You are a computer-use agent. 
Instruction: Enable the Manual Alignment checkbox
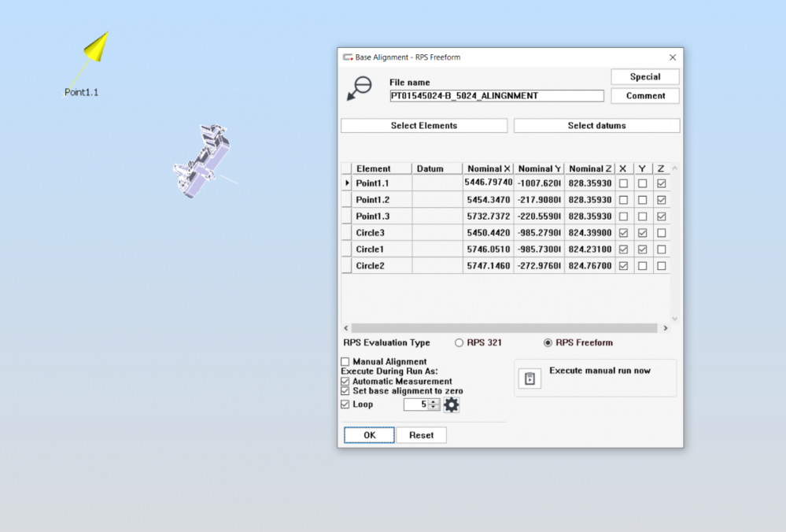coord(345,362)
